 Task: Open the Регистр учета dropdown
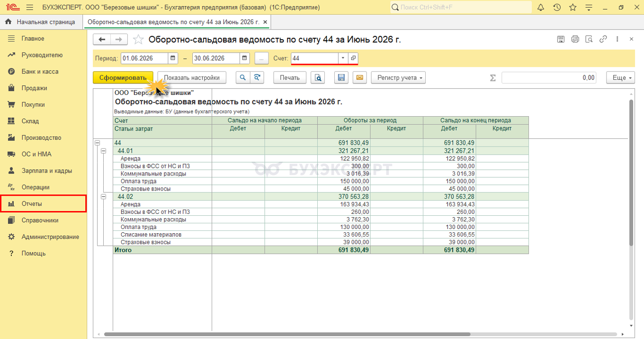(398, 78)
